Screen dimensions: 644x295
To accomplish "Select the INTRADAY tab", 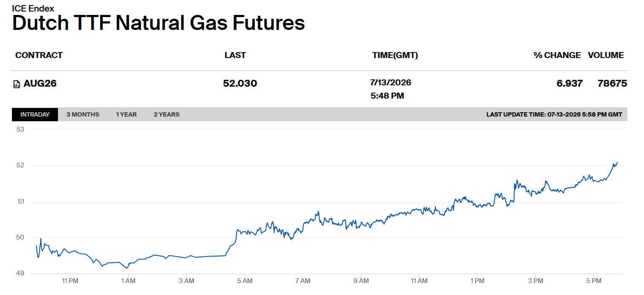I will pos(35,114).
